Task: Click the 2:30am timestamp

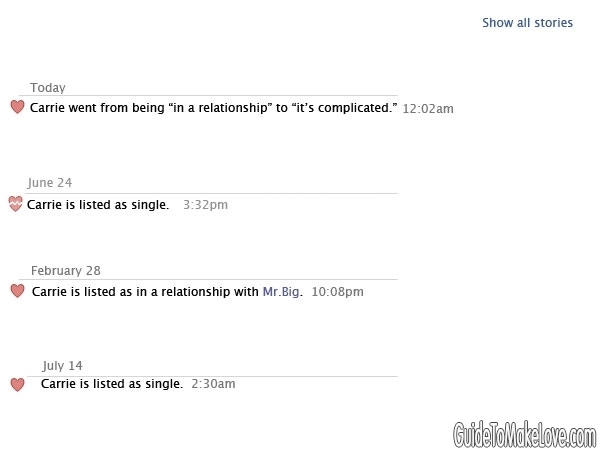Action: [213, 384]
